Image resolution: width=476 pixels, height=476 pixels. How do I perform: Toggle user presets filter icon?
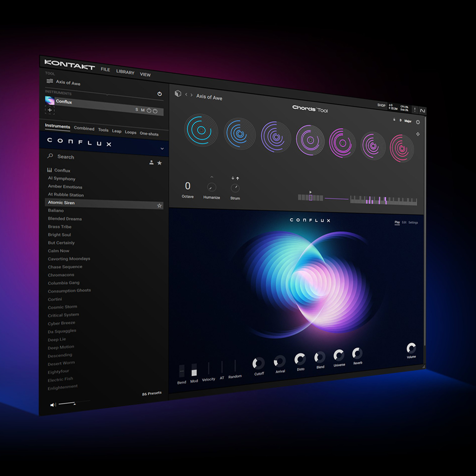click(151, 162)
